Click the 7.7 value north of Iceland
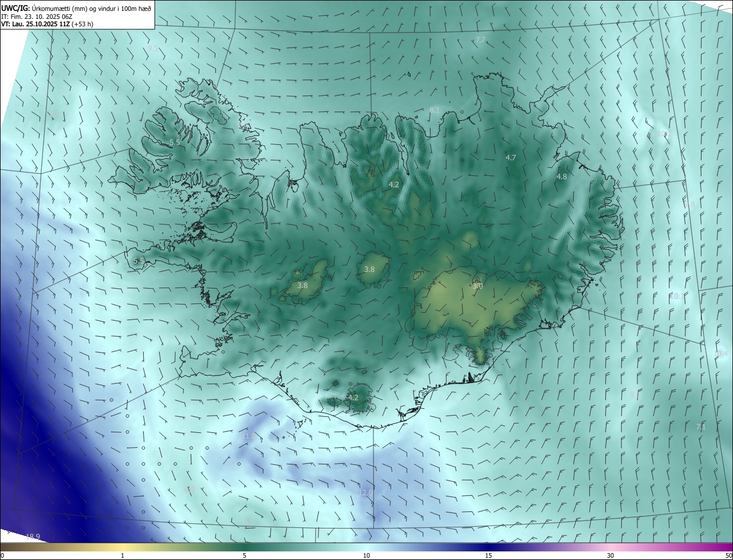733x560 pixels. [x=480, y=40]
